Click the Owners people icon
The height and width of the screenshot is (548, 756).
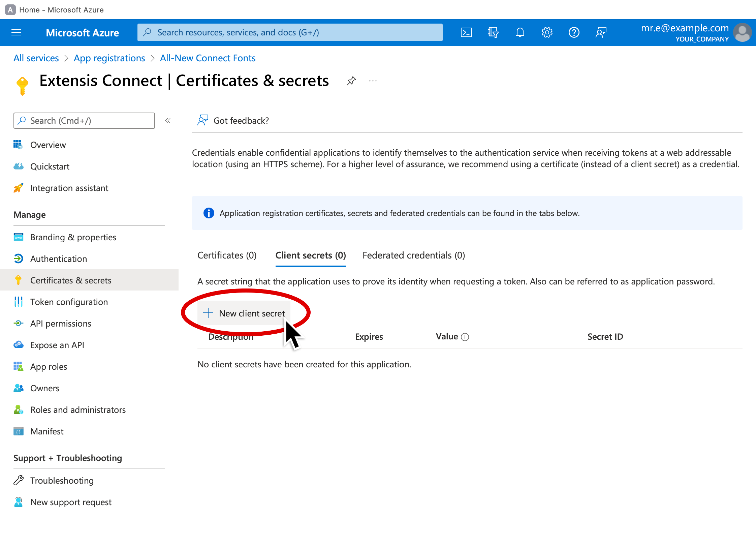pos(18,388)
